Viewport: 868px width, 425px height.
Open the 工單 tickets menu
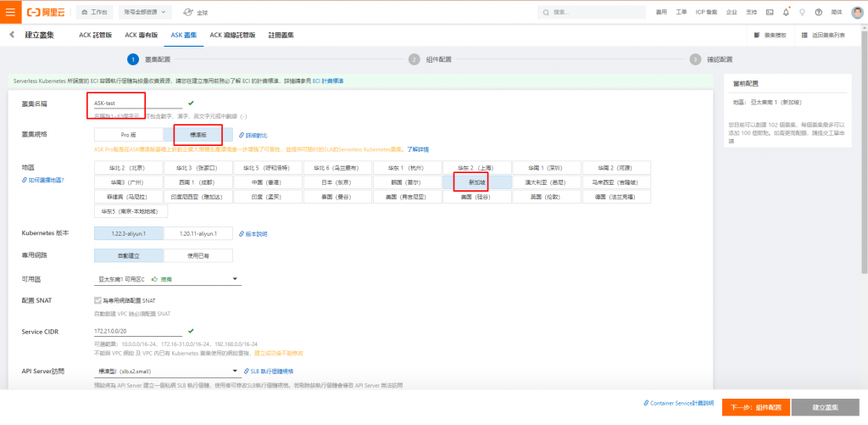click(x=682, y=12)
